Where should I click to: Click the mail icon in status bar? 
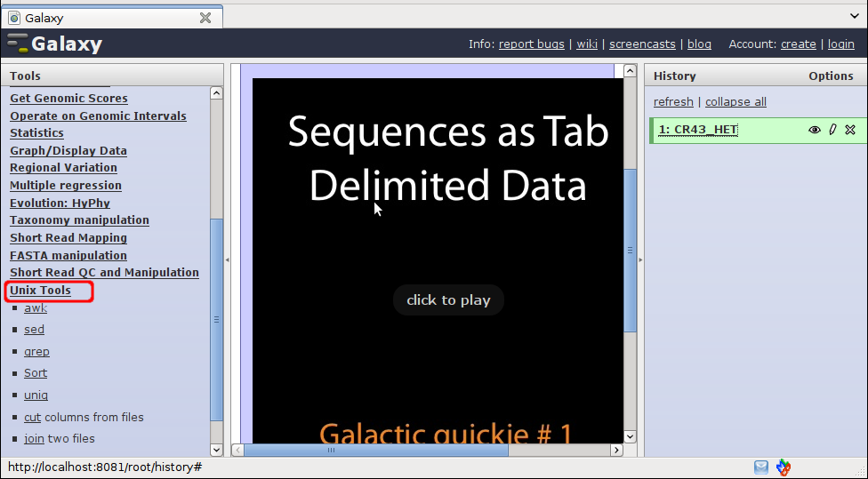[x=761, y=467]
